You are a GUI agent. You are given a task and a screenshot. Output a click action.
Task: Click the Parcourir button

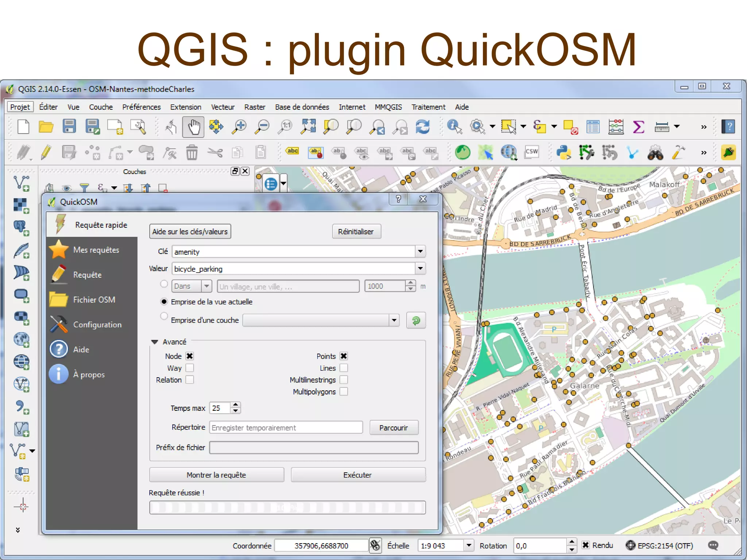click(394, 428)
